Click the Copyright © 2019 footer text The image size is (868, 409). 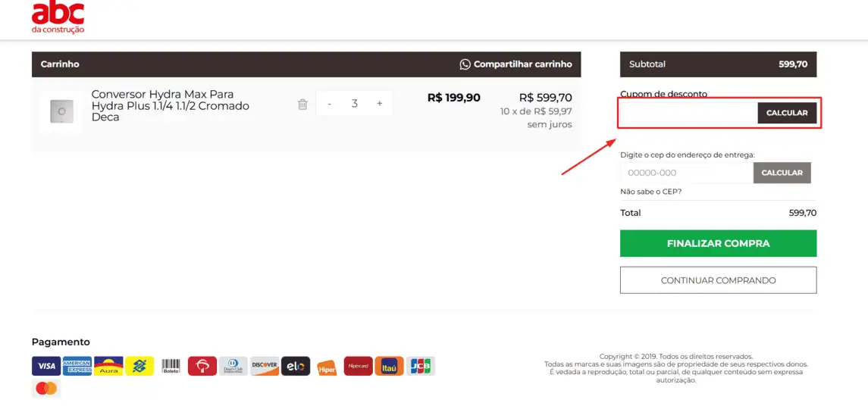676,357
